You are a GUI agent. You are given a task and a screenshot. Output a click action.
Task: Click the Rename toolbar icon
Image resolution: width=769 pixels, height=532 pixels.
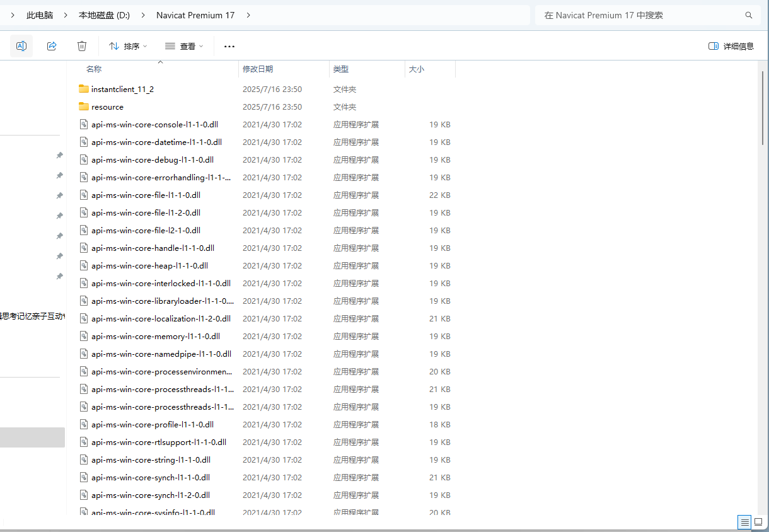click(21, 46)
